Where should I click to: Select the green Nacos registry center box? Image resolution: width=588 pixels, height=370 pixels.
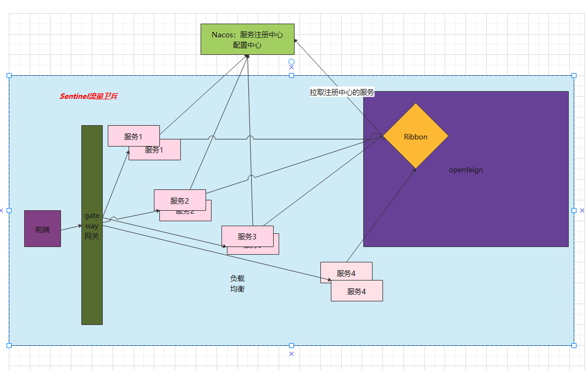click(247, 39)
